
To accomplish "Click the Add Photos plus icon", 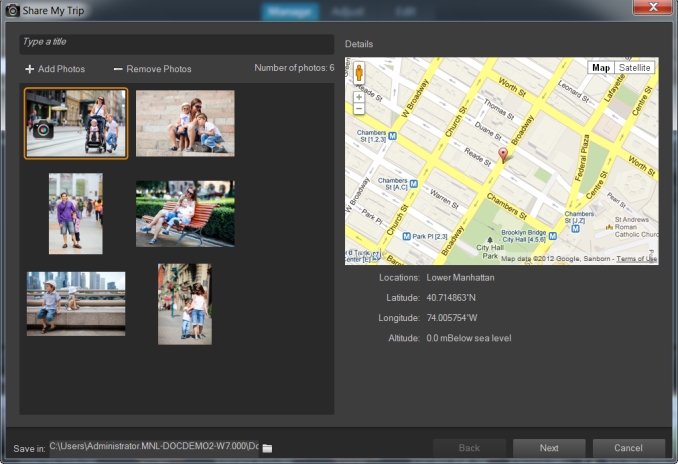I will coord(30,69).
